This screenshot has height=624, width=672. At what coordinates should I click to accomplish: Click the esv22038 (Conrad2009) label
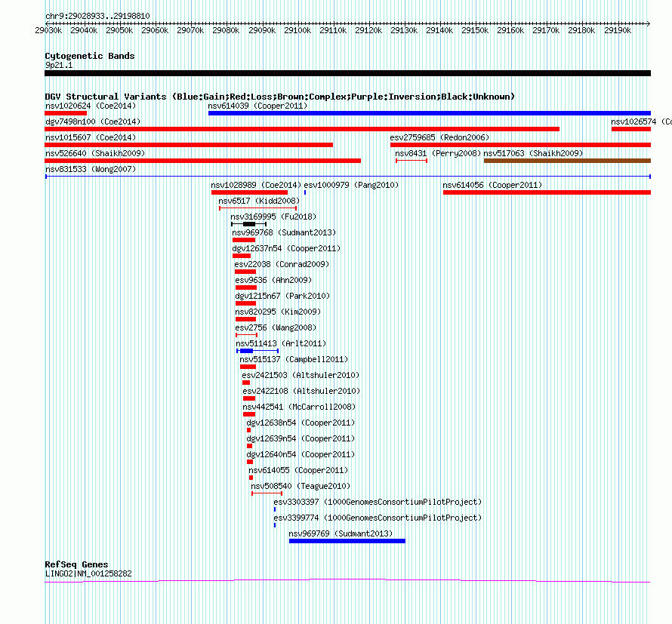coord(282,264)
